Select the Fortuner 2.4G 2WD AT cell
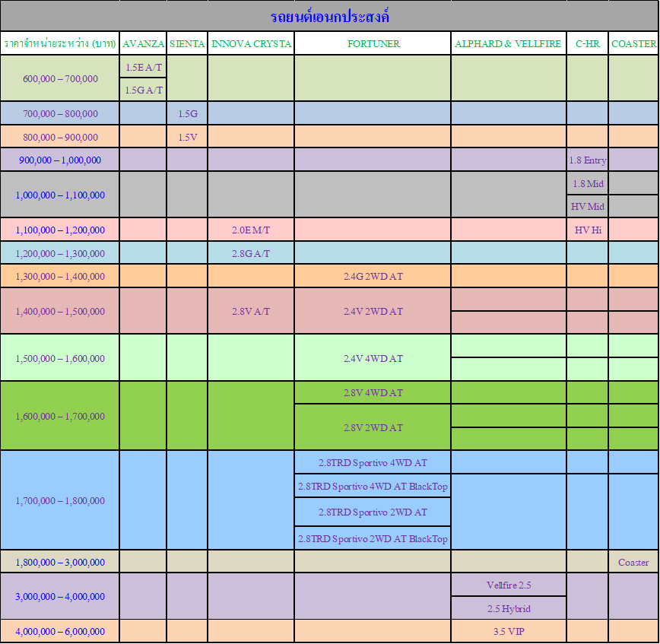The height and width of the screenshot is (644, 660). click(x=373, y=276)
